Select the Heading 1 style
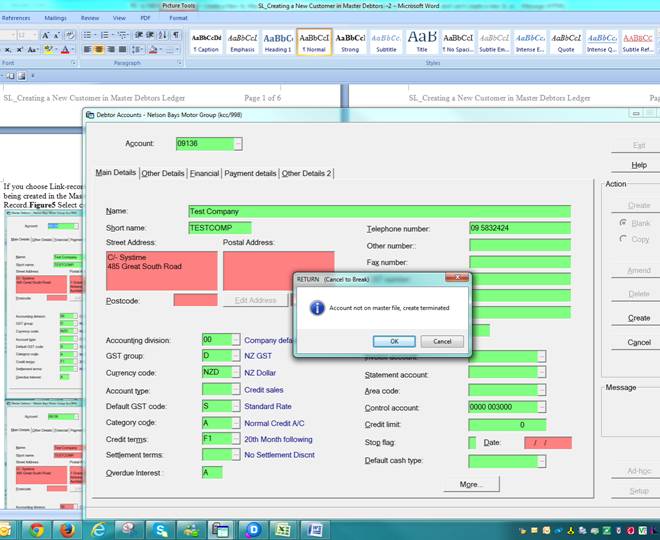 coord(278,42)
